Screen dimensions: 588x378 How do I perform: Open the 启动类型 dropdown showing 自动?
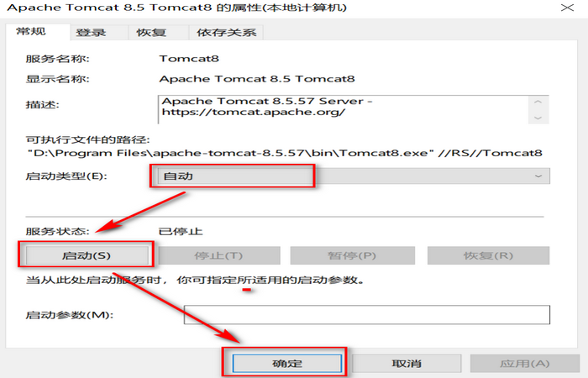tap(354, 176)
